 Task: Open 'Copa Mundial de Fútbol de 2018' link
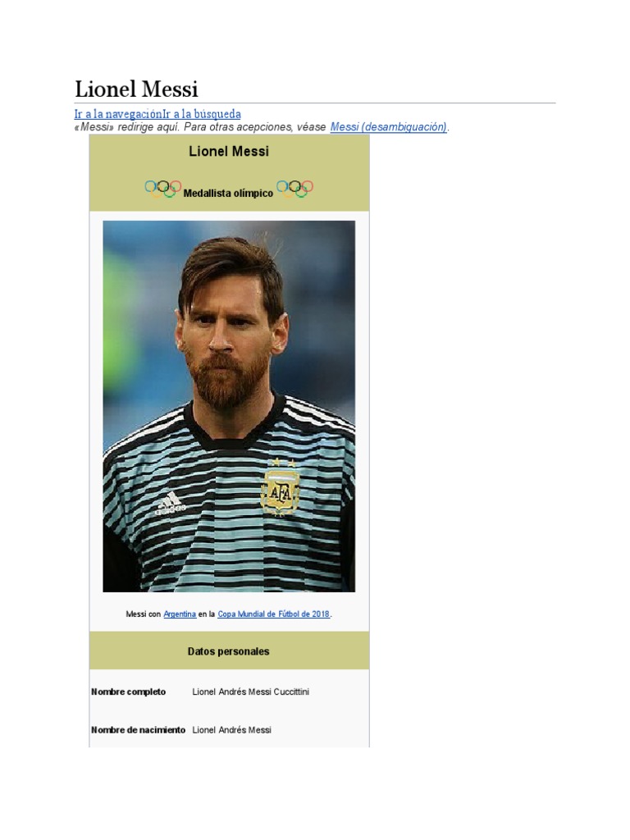pos(274,614)
